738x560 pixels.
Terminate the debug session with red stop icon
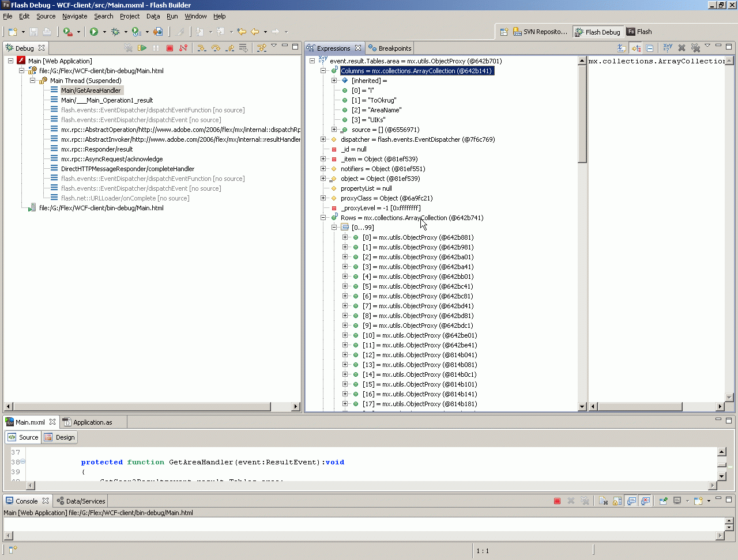point(170,48)
